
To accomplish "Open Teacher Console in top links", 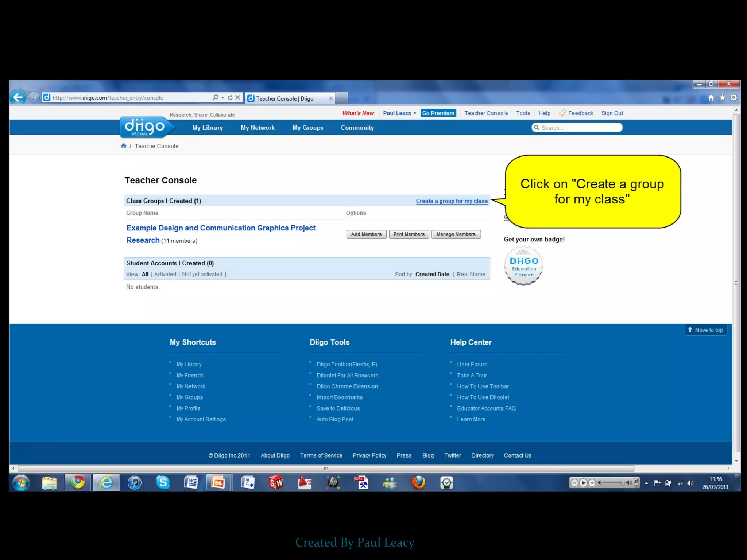I will click(486, 113).
